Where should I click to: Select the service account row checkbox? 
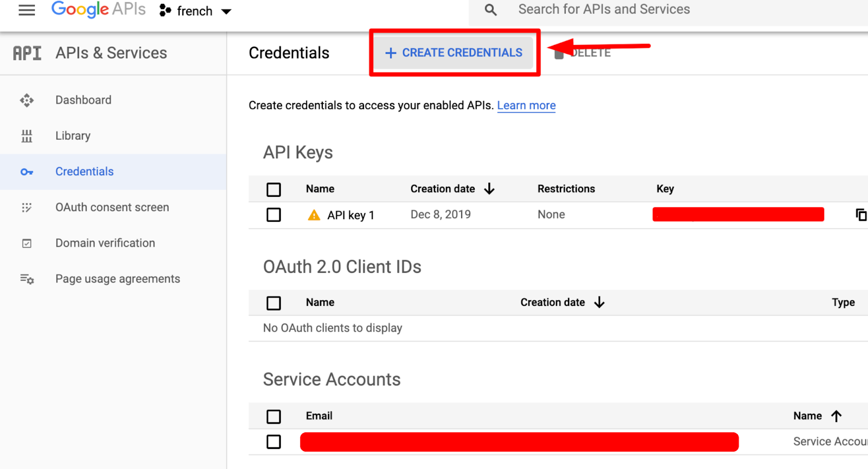pyautogui.click(x=274, y=442)
